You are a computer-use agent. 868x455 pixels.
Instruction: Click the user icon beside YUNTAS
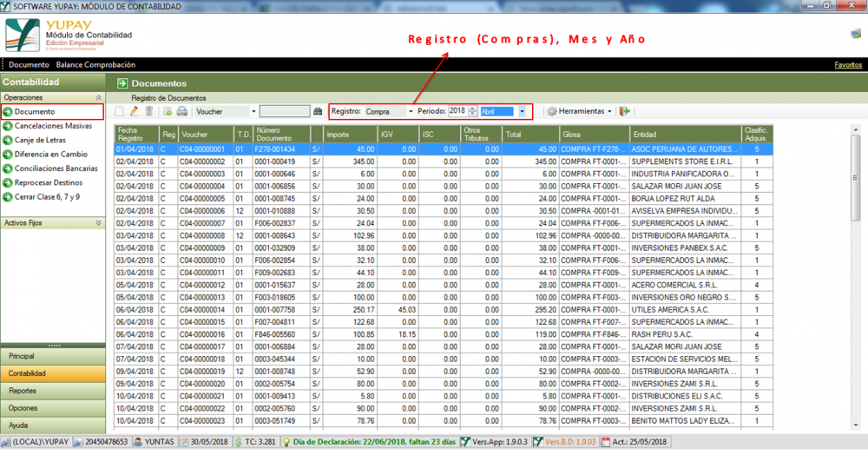(138, 442)
